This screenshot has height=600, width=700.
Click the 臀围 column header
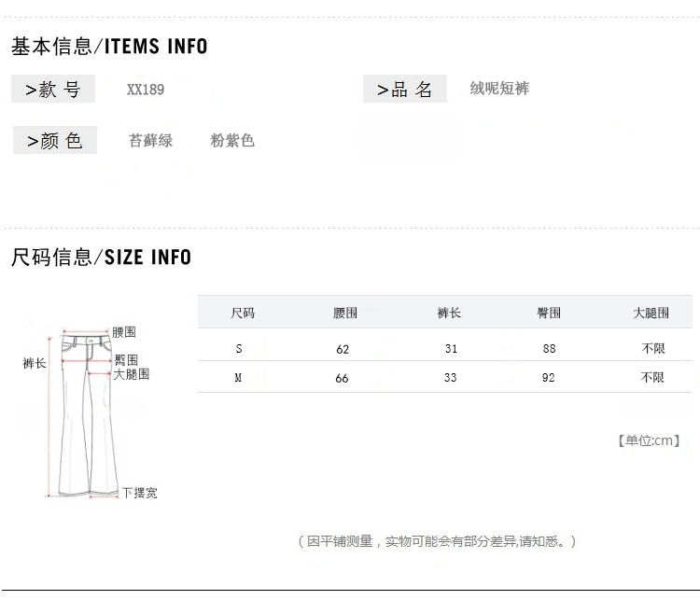coord(549,313)
